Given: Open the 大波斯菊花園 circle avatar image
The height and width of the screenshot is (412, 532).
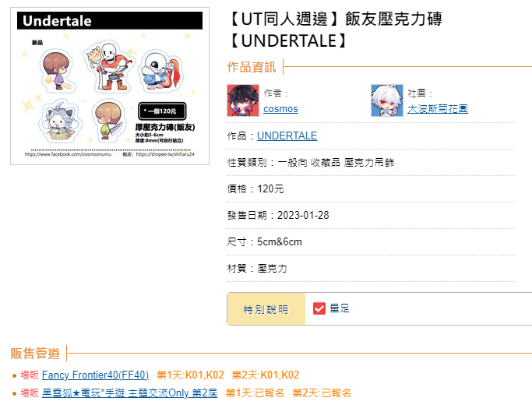Looking at the screenshot, I should pyautogui.click(x=387, y=100).
